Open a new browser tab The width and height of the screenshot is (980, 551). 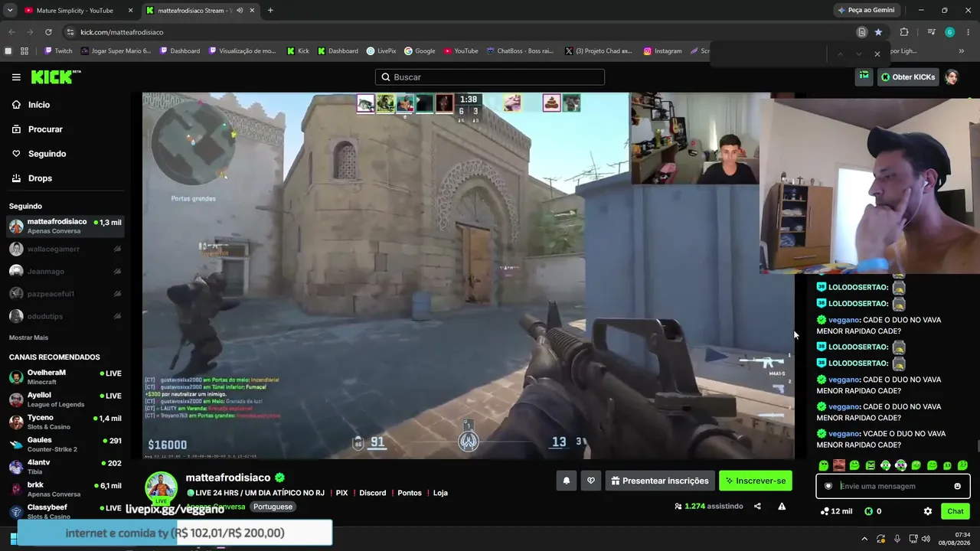(x=270, y=11)
